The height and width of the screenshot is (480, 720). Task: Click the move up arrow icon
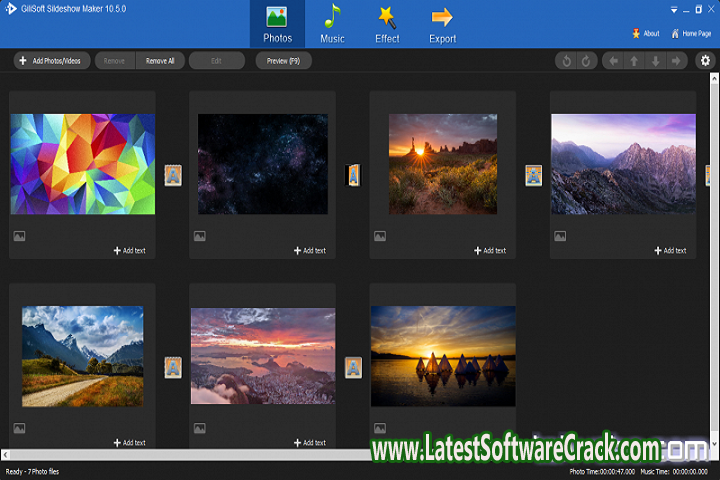pyautogui.click(x=633, y=61)
